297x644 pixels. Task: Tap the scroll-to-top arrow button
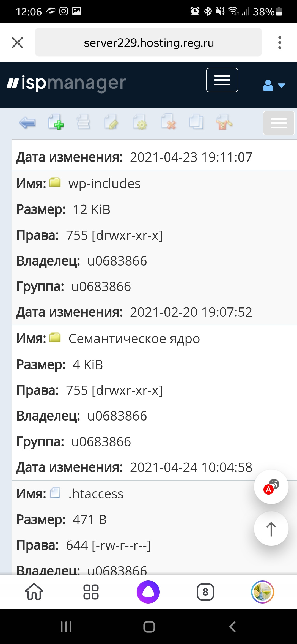tap(271, 529)
